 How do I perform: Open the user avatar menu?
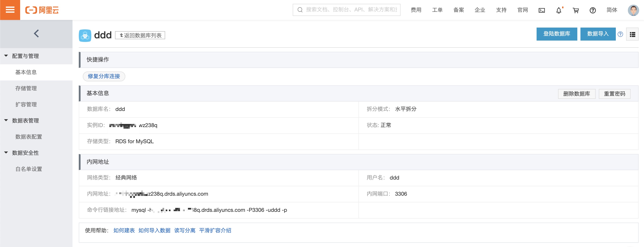(633, 10)
